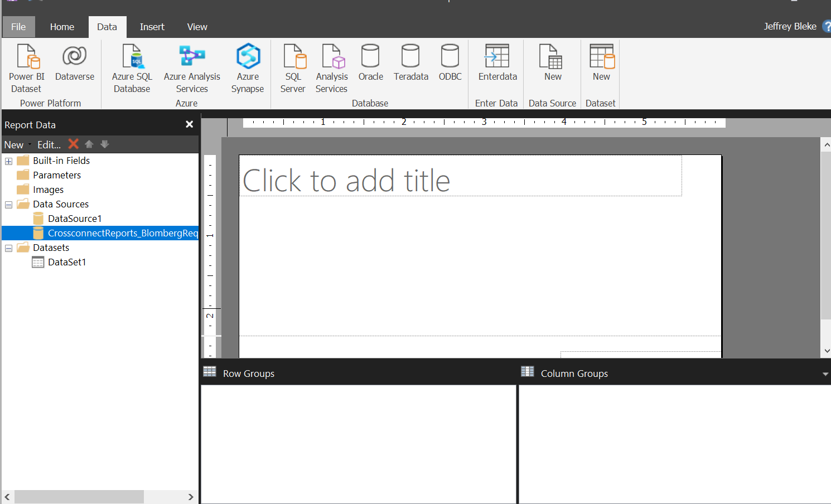
Task: Click the Edit... button
Action: 49,144
